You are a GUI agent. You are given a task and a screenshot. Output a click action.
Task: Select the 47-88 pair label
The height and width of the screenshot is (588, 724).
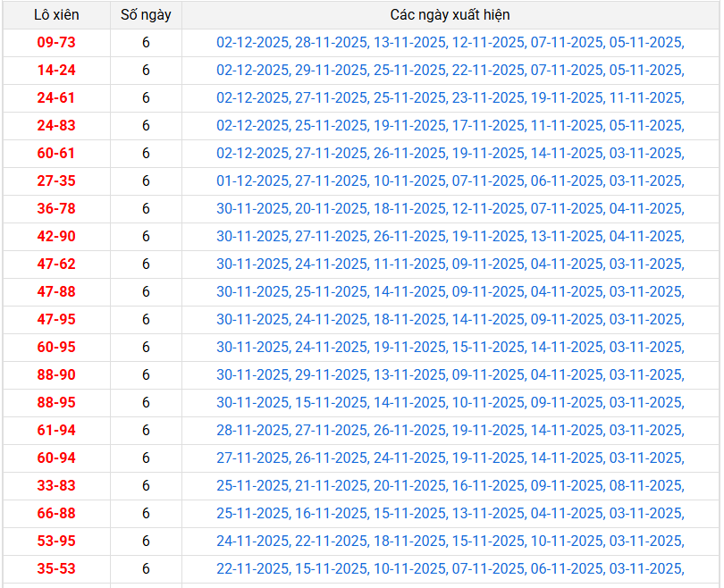[x=56, y=291]
